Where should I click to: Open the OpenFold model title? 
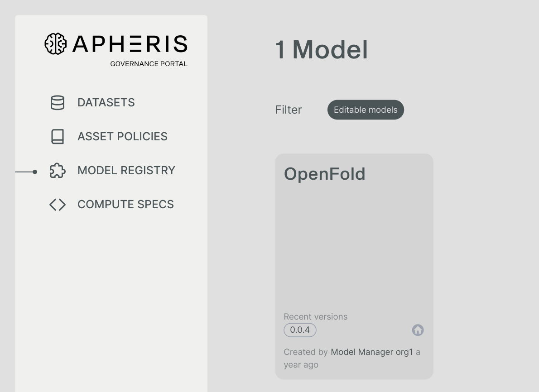pyautogui.click(x=324, y=174)
